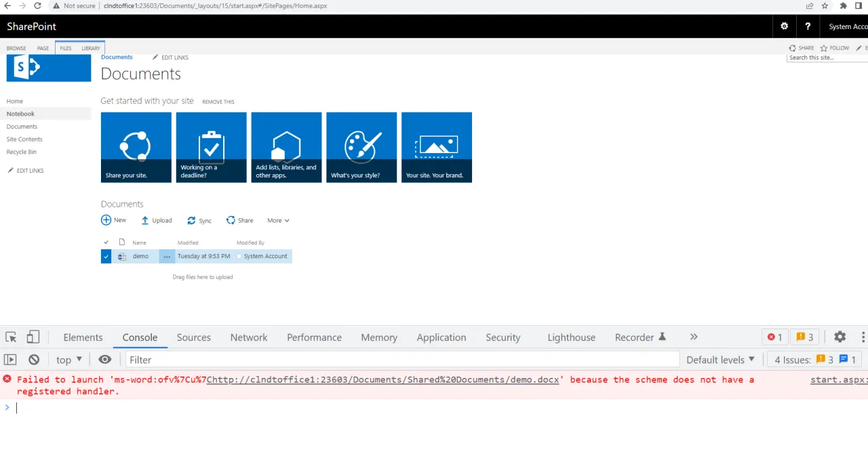Open the Default levels dropdown

720,360
